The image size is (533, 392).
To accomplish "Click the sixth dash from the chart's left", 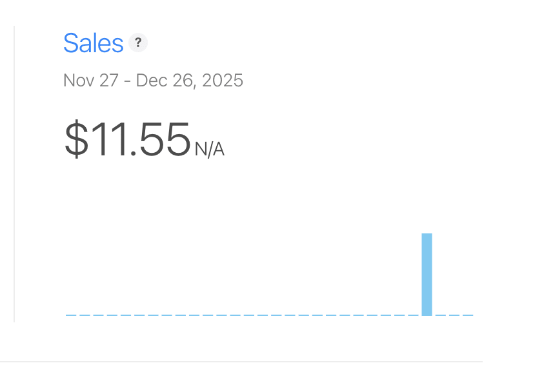I will [138, 315].
